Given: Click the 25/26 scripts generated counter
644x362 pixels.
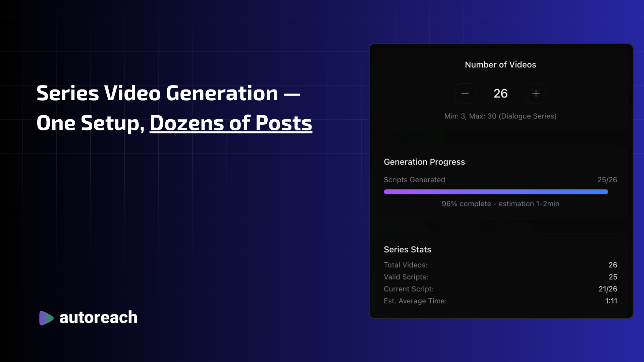Looking at the screenshot, I should click(607, 180).
